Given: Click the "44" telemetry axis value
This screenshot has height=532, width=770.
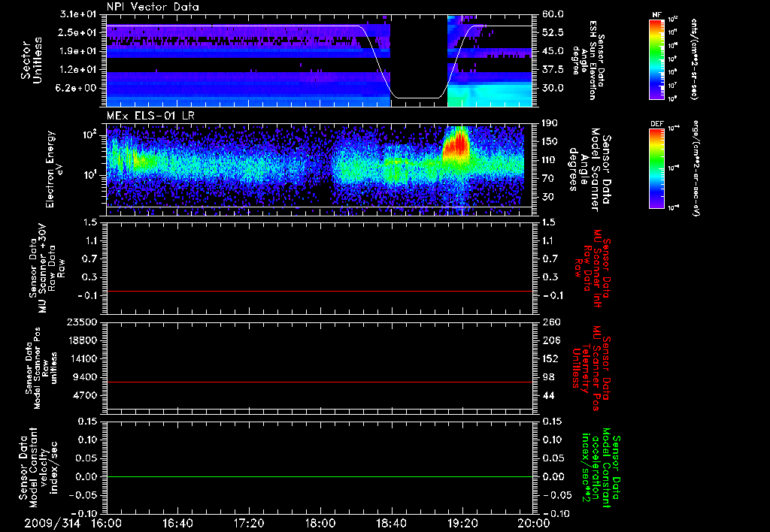Looking at the screenshot, I should click(548, 395).
